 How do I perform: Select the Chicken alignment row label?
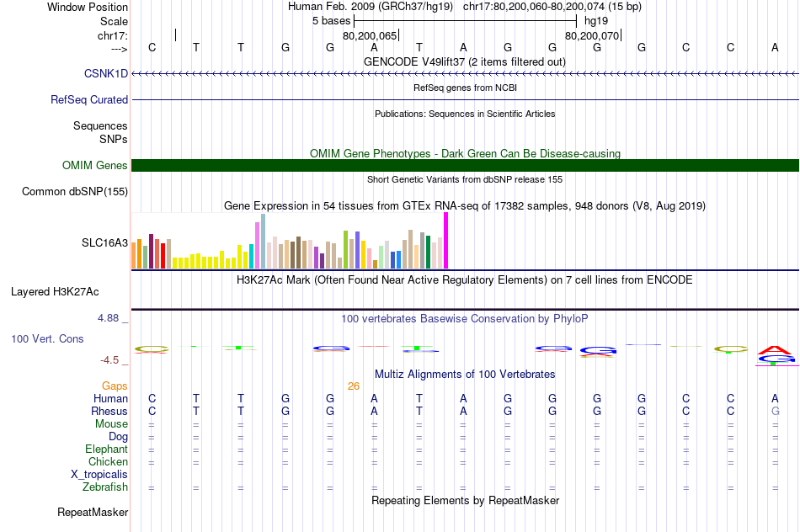pyautogui.click(x=108, y=461)
